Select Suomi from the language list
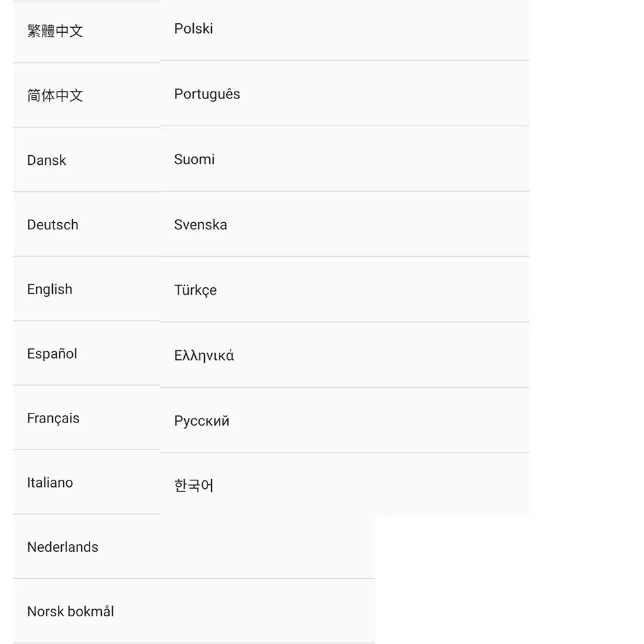This screenshot has height=644, width=644. coord(194,159)
